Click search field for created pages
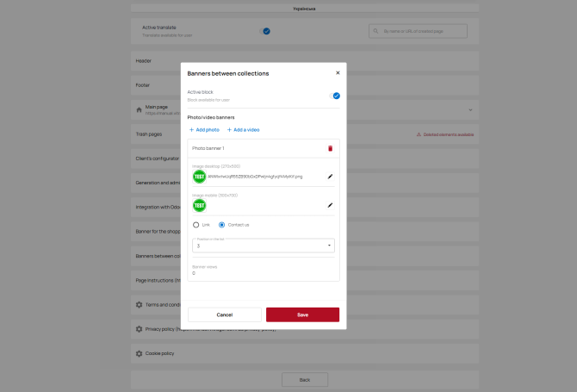 (418, 31)
